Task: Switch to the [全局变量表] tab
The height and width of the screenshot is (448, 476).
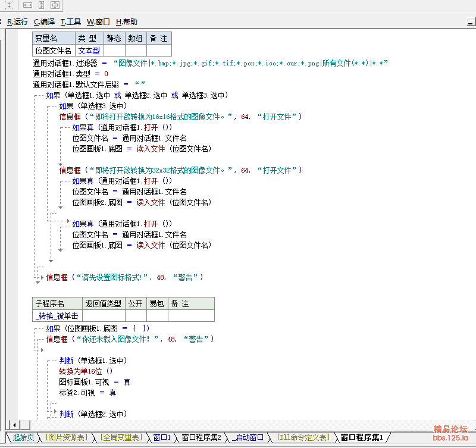Action: click(121, 437)
